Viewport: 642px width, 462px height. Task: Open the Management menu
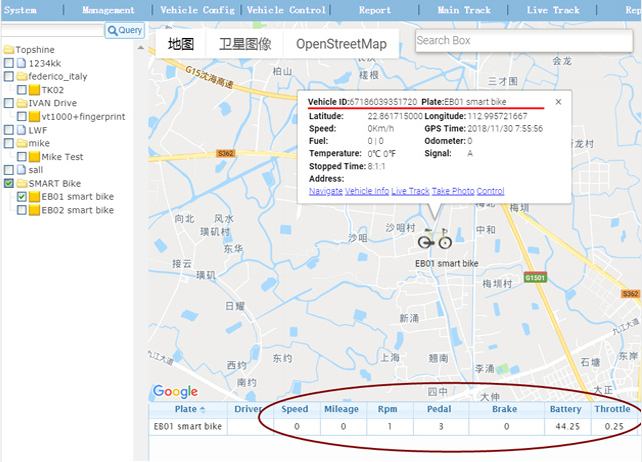[x=108, y=10]
